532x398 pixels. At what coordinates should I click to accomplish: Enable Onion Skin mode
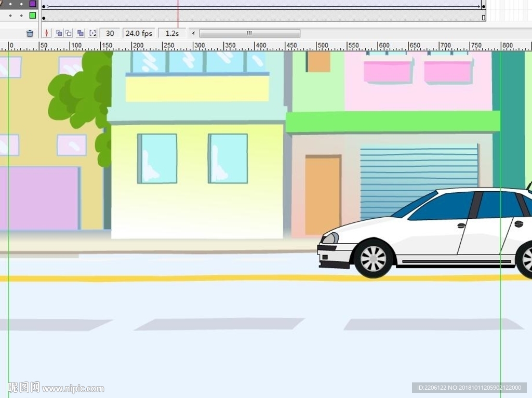(59, 33)
